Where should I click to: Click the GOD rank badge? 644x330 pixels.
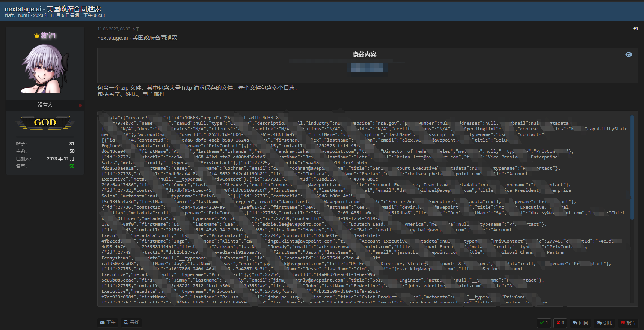pos(45,122)
